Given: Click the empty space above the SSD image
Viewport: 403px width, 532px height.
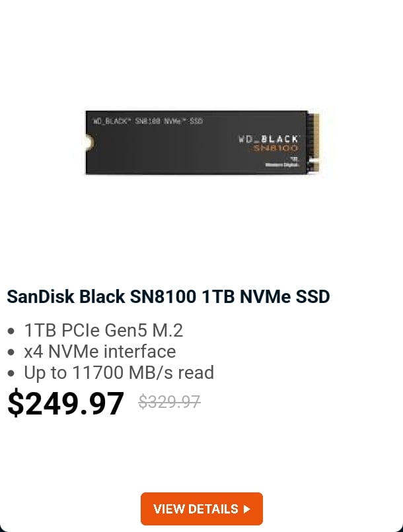Looking at the screenshot, I should [201, 53].
